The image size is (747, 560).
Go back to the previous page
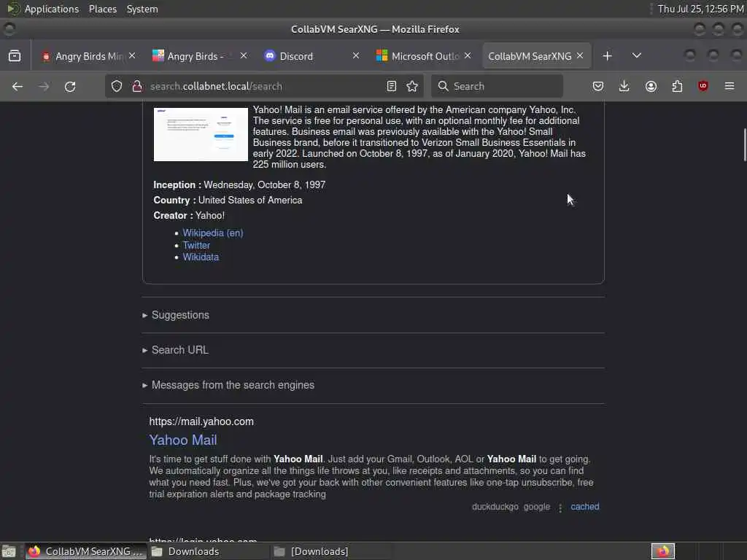tap(18, 86)
